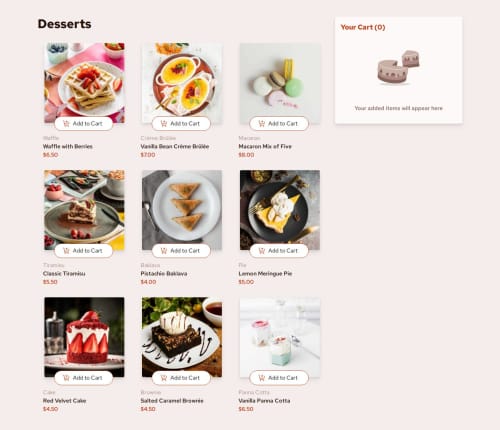Open the Pistachio Baklava photo

(x=182, y=210)
